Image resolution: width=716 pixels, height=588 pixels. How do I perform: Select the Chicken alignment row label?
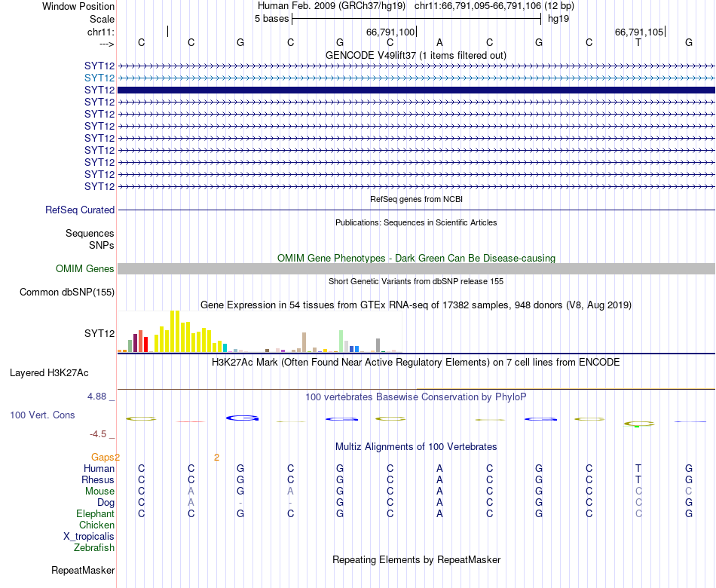[96, 525]
